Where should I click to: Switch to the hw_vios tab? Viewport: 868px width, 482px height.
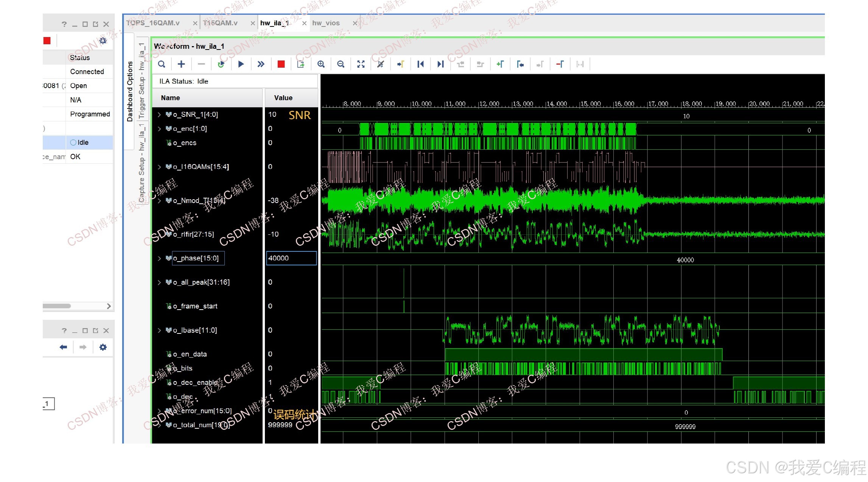coord(326,23)
